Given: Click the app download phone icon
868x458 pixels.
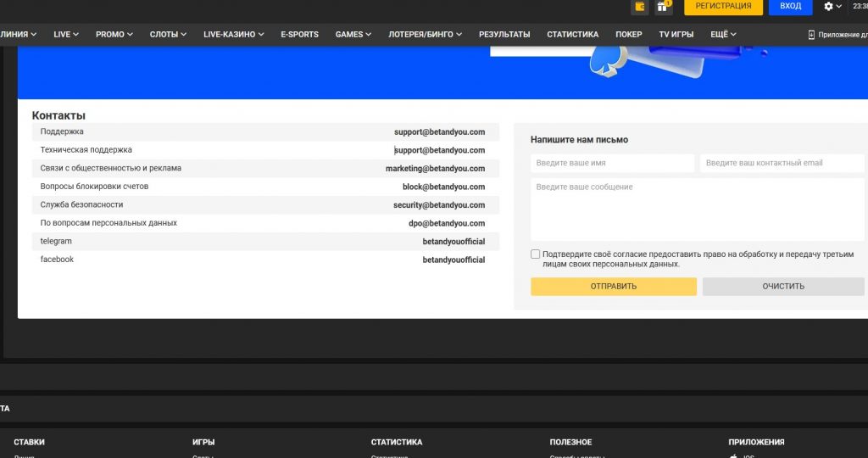Looking at the screenshot, I should 811,34.
